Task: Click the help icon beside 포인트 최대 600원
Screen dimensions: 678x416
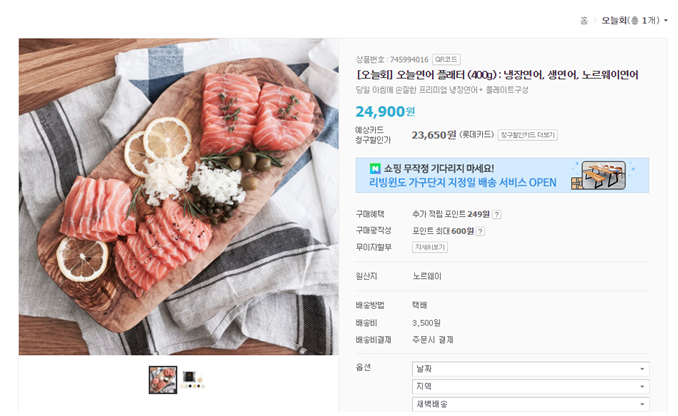Action: (x=480, y=231)
